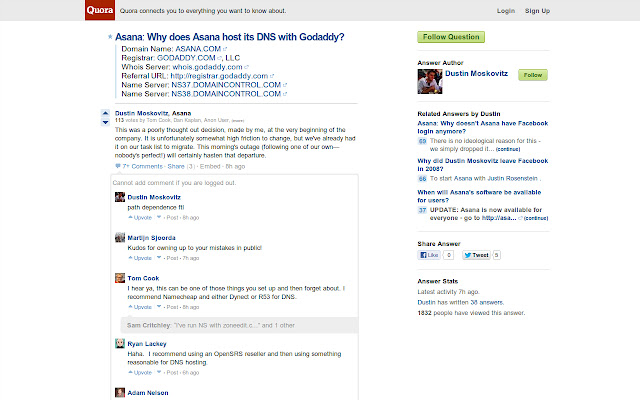The image size is (640, 400).
Task: Open http://registrar.godaddy.com referral link
Action: 219,76
